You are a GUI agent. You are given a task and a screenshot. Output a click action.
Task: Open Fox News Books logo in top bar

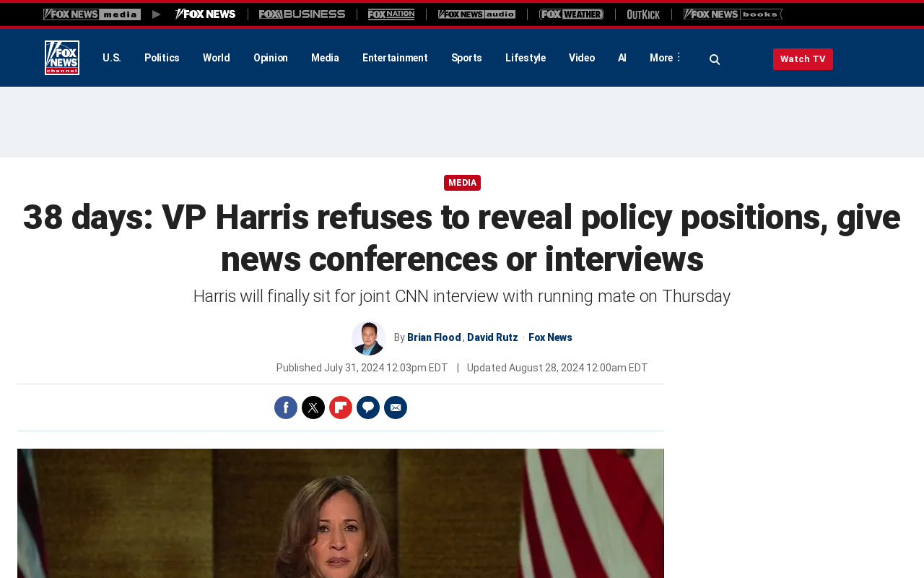pyautogui.click(x=733, y=14)
